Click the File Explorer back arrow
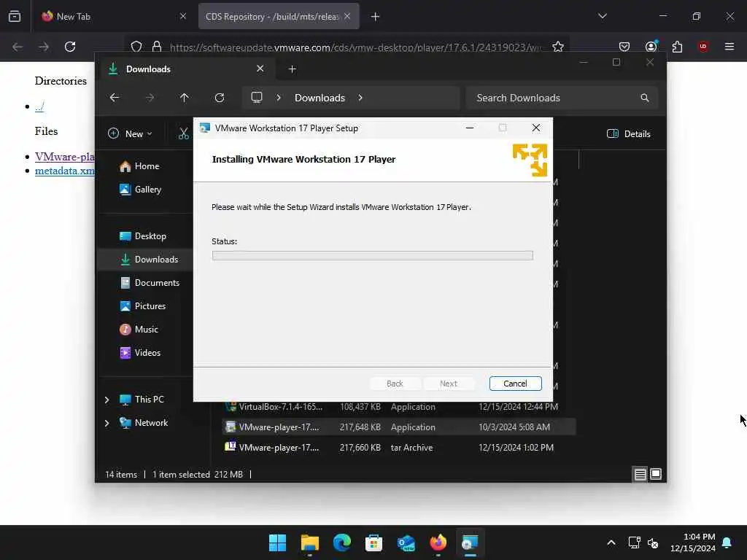Screen dimensions: 747x560 tap(115, 98)
